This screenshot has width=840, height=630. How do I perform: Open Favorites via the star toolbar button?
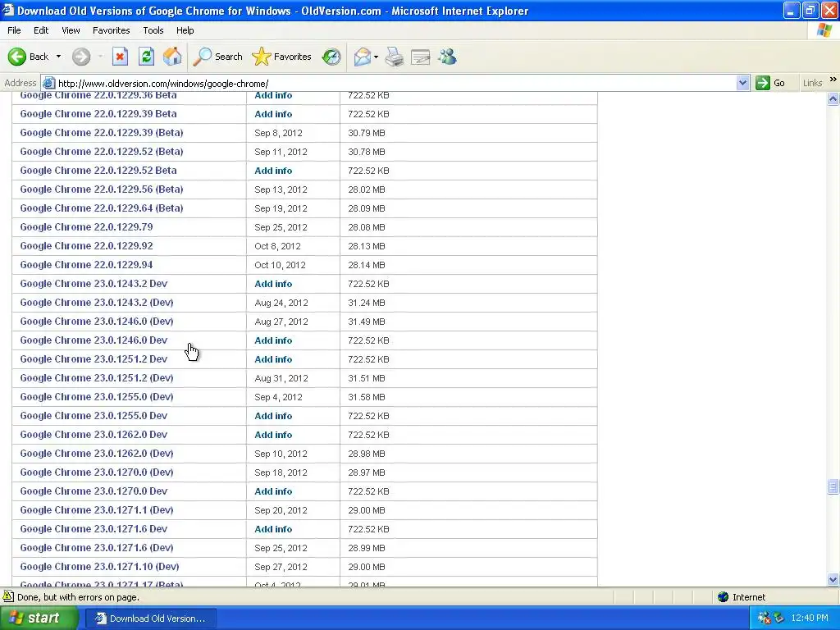(282, 57)
